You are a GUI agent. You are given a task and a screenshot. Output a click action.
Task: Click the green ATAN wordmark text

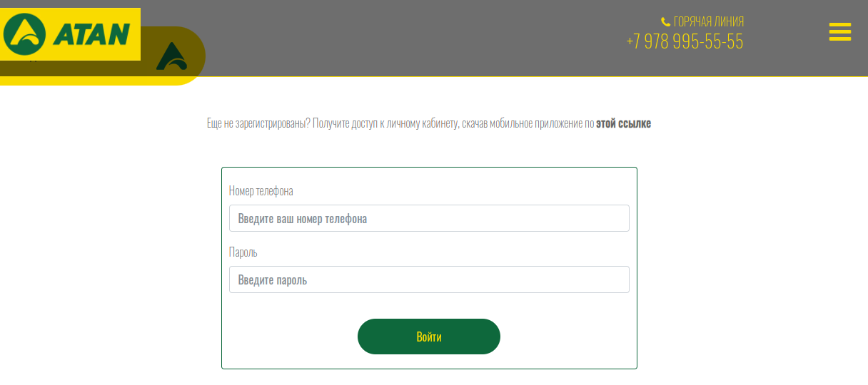coord(91,34)
